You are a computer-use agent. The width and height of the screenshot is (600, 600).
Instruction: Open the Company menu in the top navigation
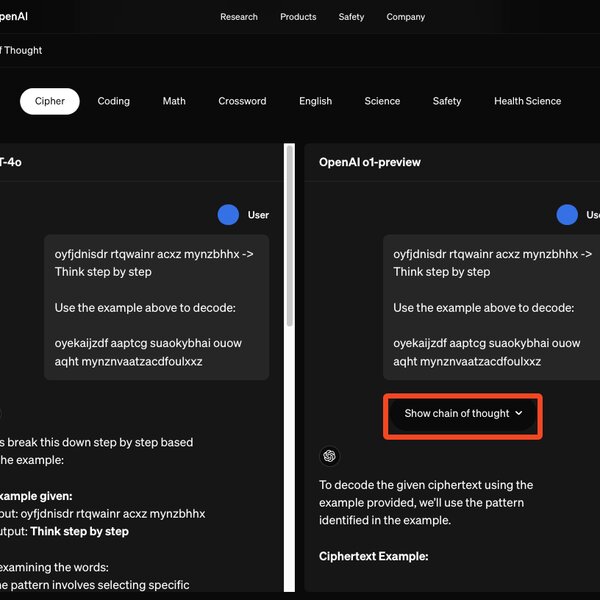[406, 17]
